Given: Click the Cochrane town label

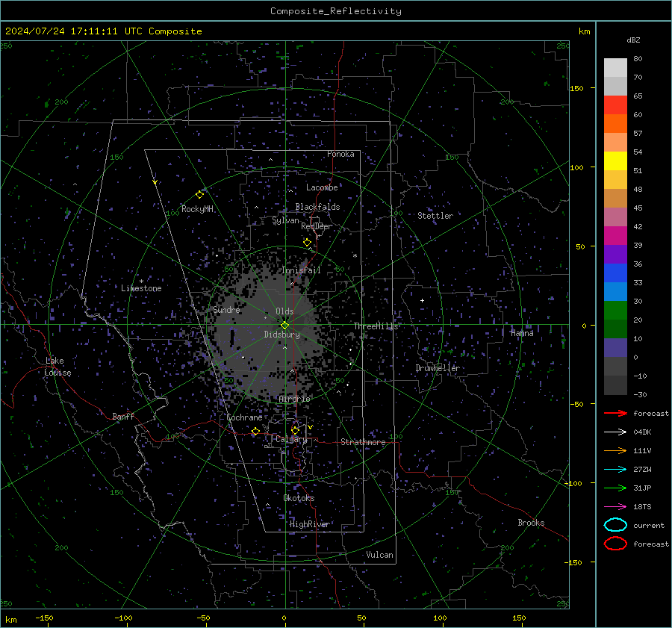Looking at the screenshot, I should point(244,417).
